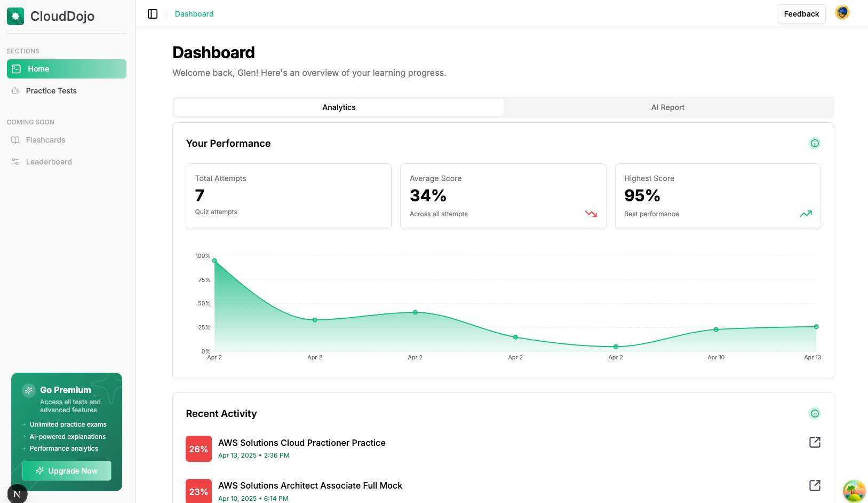
Task: Click the Average Score card
Action: click(x=503, y=196)
